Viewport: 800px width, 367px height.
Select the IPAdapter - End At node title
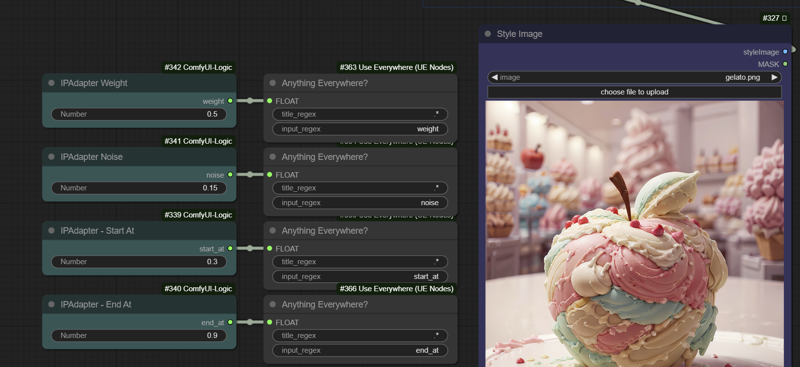pos(96,304)
